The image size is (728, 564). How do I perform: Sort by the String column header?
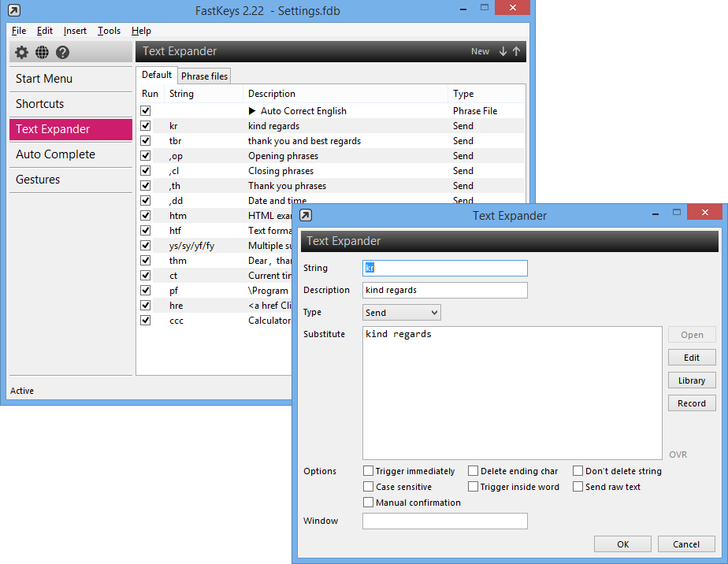coord(203,94)
